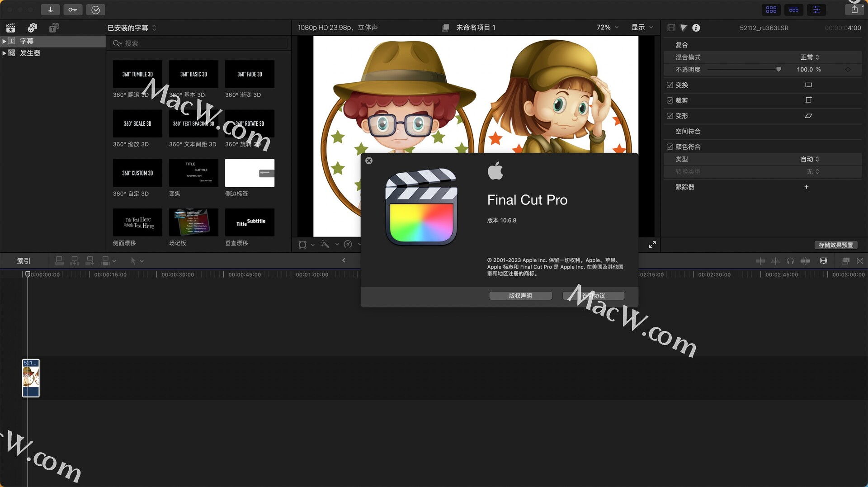Click the opacity keyframe diamond
Viewport: 868px width, 487px height.
click(848, 70)
